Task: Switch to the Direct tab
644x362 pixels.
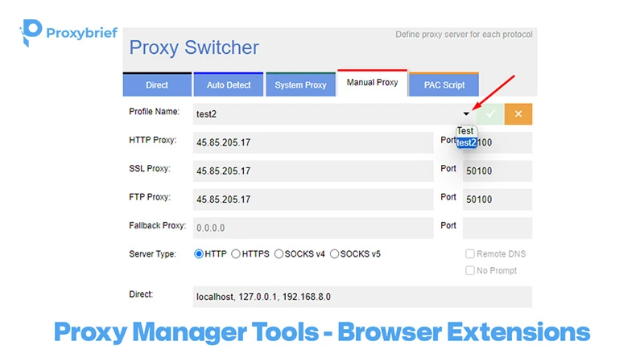Action: (157, 84)
